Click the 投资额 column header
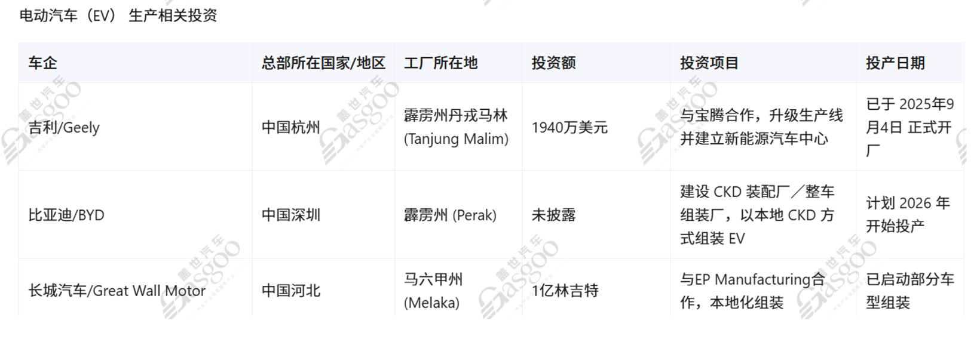980x342 pixels. coord(553,63)
